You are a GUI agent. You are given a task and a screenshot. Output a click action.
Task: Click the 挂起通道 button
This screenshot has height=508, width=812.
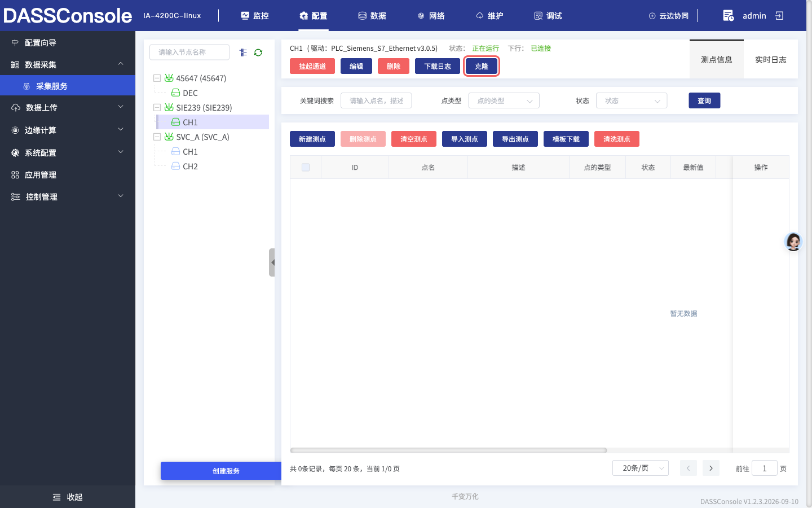312,66
